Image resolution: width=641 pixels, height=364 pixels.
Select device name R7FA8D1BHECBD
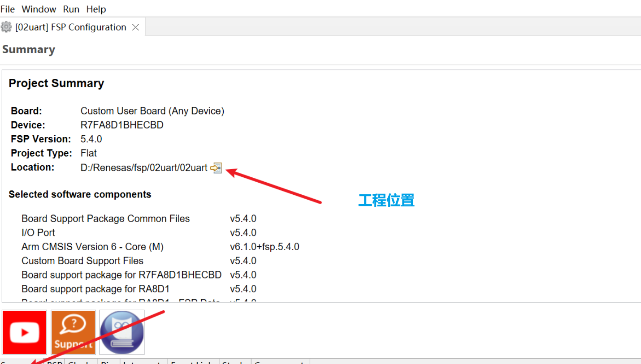pos(122,125)
